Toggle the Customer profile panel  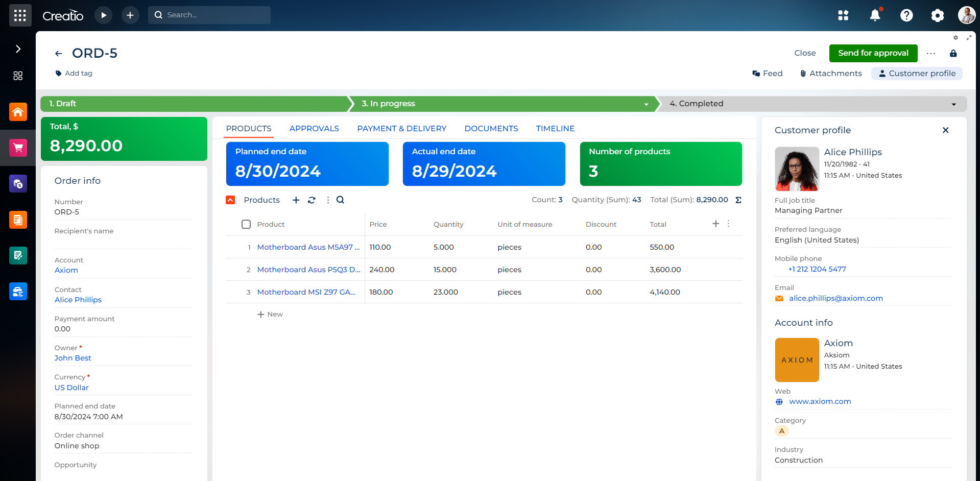(917, 73)
